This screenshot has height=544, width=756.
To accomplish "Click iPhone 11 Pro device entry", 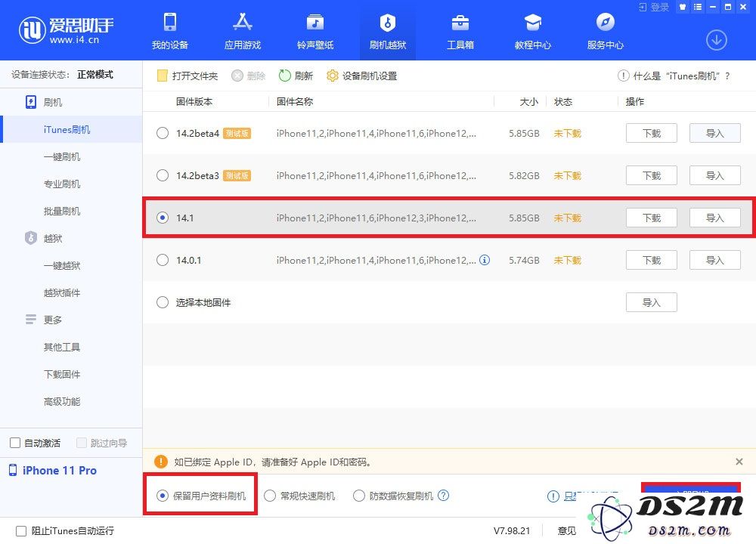I will tap(53, 470).
